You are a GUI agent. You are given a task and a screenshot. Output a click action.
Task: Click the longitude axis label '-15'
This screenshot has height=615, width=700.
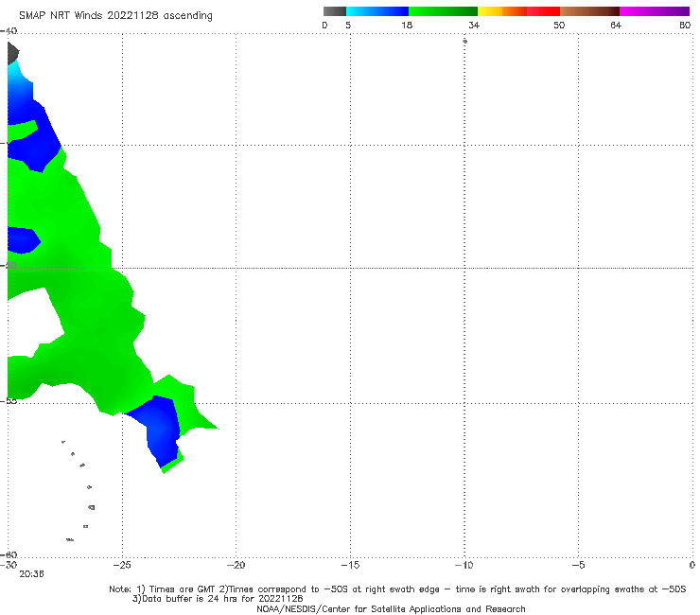[350, 565]
